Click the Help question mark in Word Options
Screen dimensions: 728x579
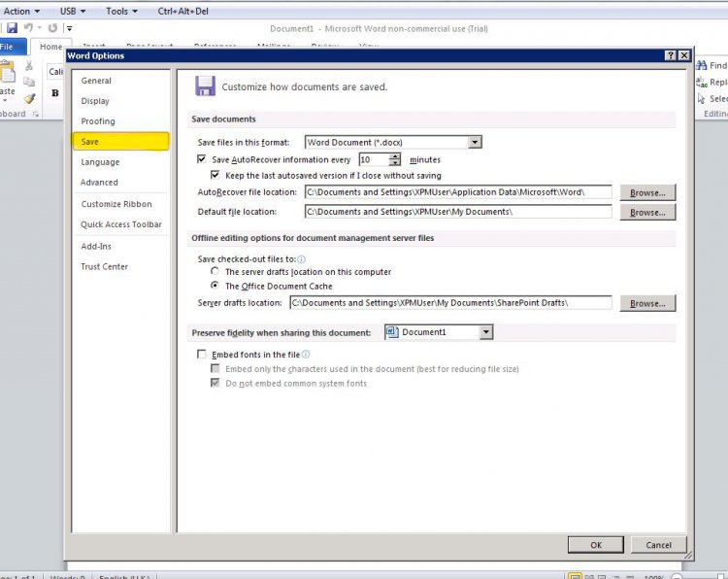pos(670,55)
